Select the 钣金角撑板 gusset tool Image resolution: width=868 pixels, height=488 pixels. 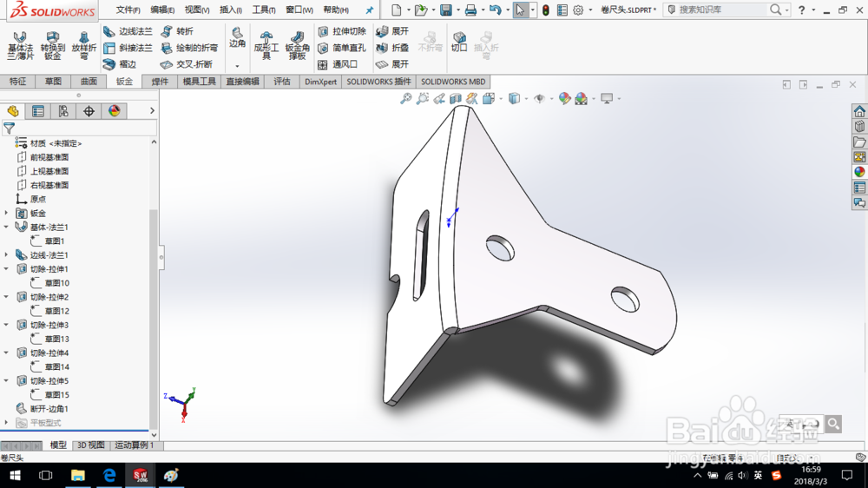pyautogui.click(x=297, y=45)
